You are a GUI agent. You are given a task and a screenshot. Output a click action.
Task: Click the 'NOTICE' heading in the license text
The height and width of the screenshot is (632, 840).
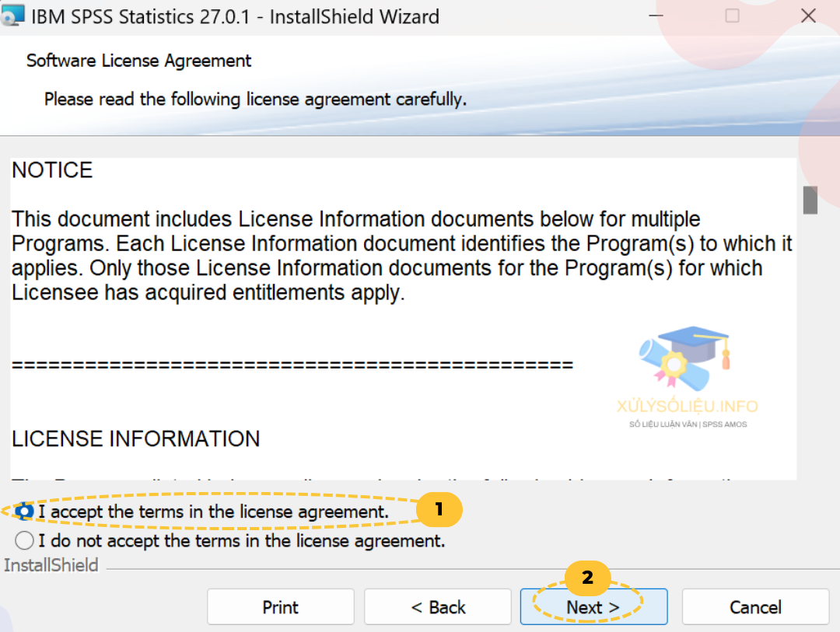[53, 170]
